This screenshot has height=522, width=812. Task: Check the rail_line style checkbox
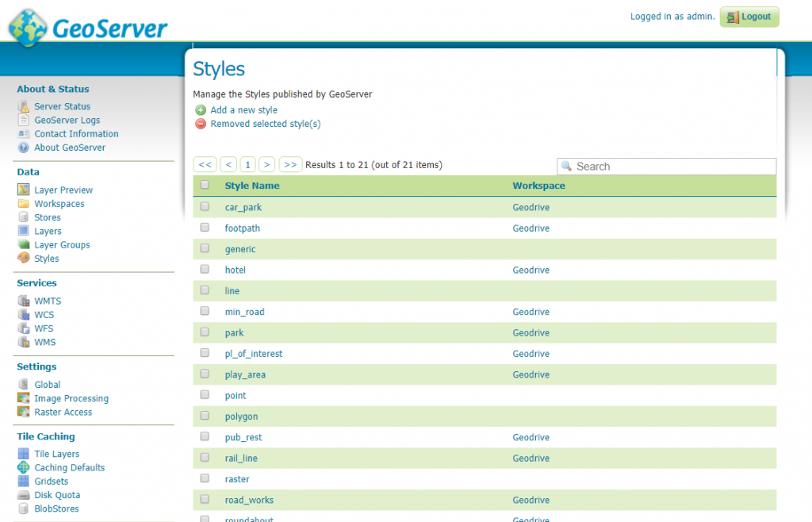(x=205, y=457)
